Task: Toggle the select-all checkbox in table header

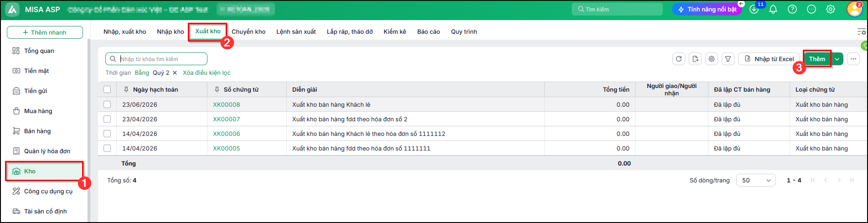Action: pos(107,89)
